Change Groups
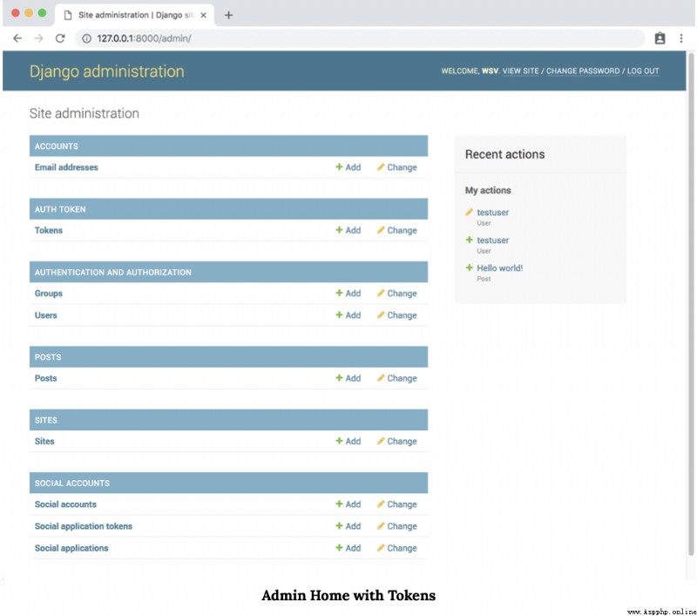Viewport: 697px width, 616px height. [x=397, y=294]
